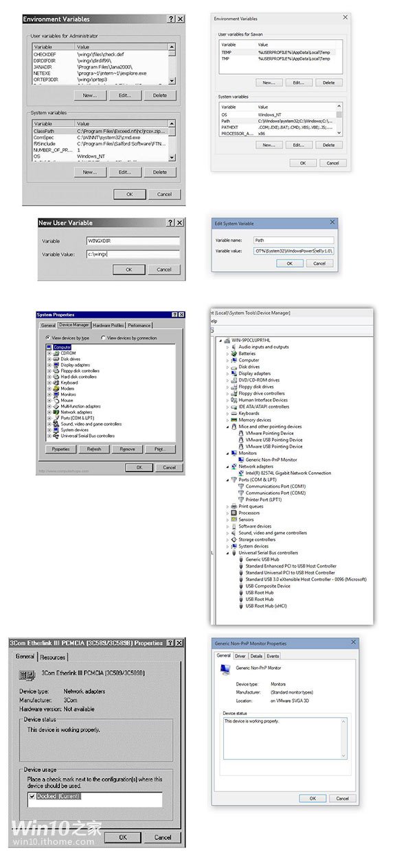
Task: Collapse Mice and other pointing devices node
Action: tap(227, 427)
